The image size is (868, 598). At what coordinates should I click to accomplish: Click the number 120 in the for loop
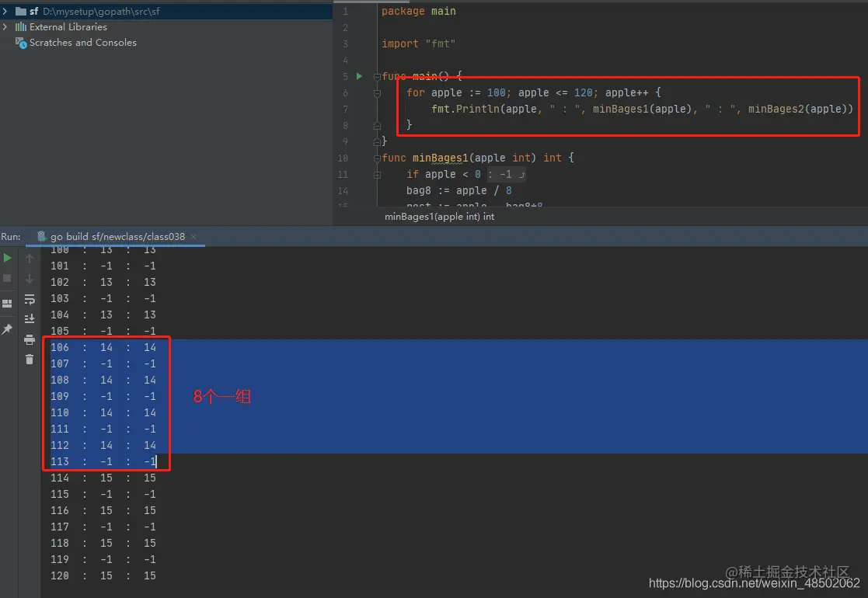coord(583,92)
